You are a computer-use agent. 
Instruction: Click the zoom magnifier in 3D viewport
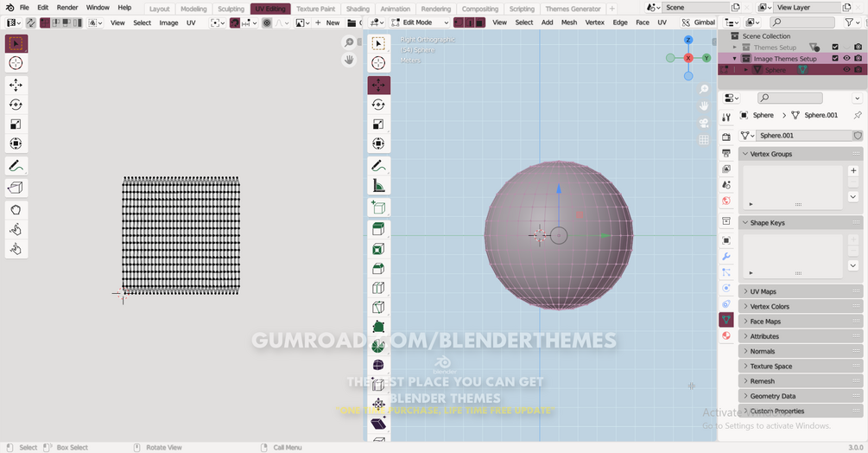click(704, 89)
